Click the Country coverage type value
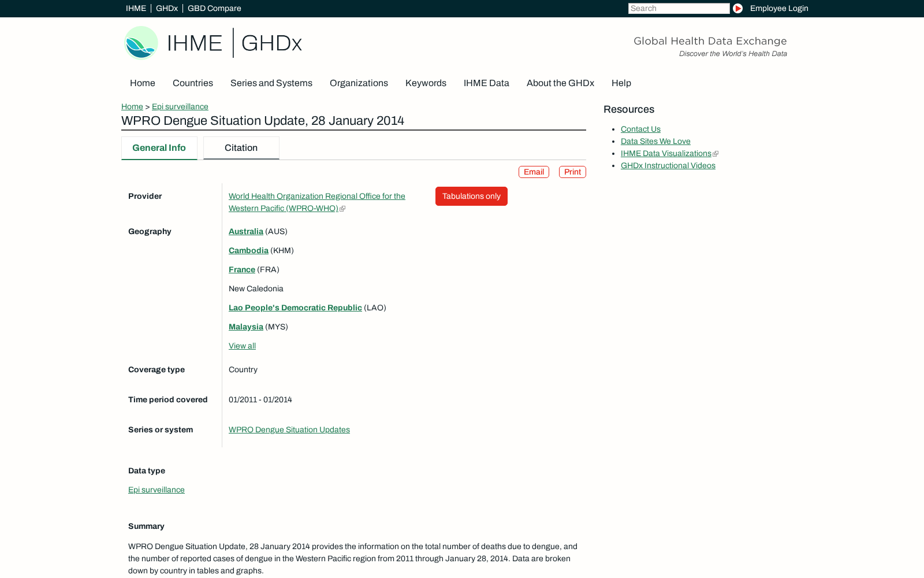Viewport: 924px width, 578px height. click(x=243, y=369)
